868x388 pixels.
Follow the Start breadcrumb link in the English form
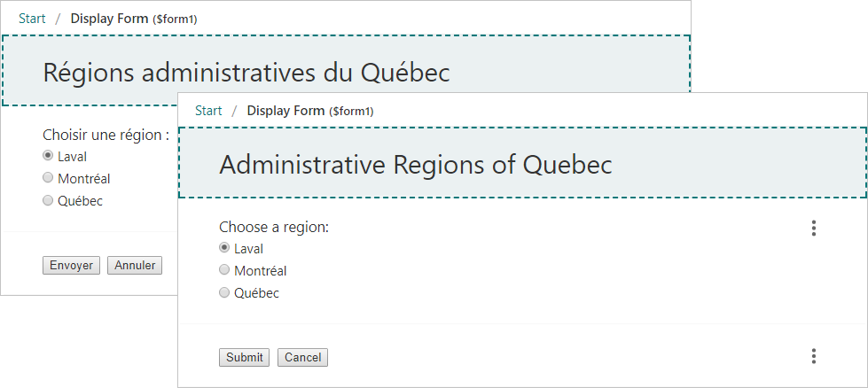click(208, 111)
